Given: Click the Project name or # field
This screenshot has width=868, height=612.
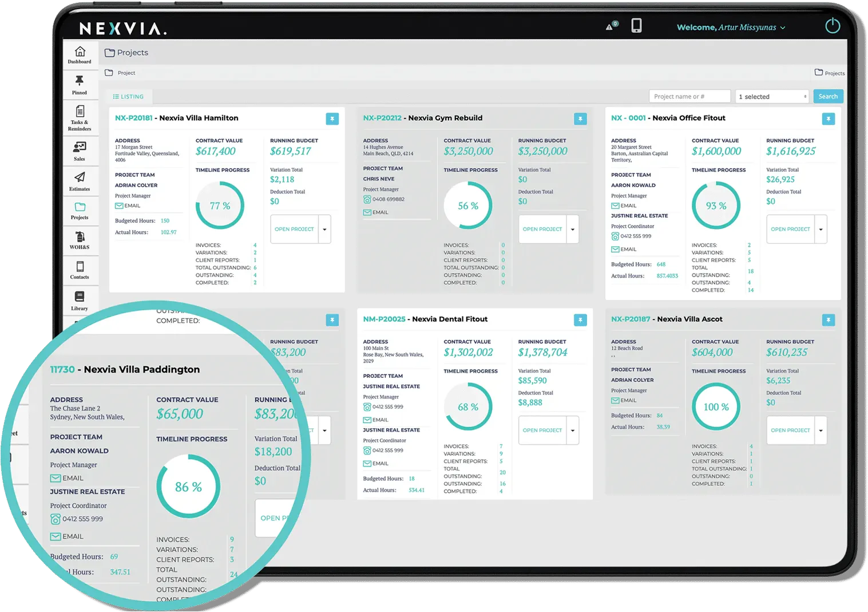Looking at the screenshot, I should click(689, 96).
